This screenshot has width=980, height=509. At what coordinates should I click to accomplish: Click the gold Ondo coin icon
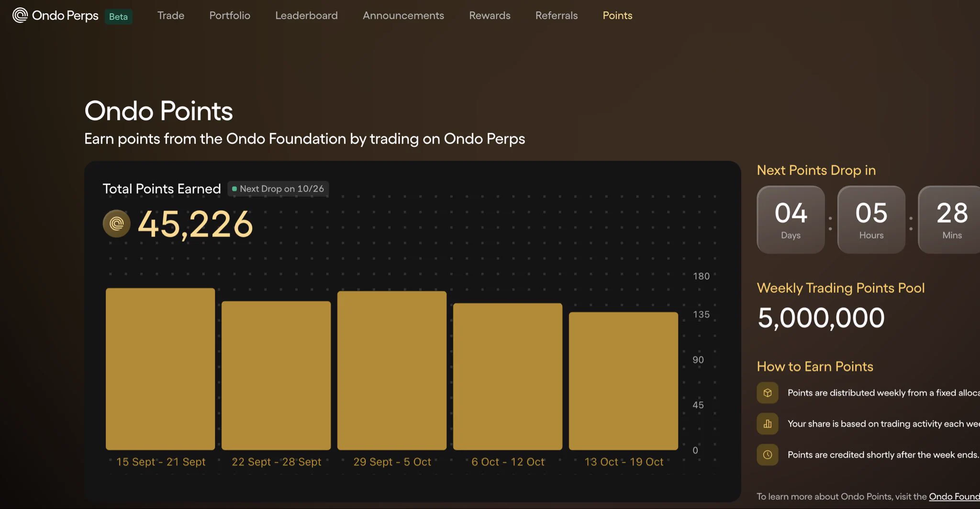117,223
